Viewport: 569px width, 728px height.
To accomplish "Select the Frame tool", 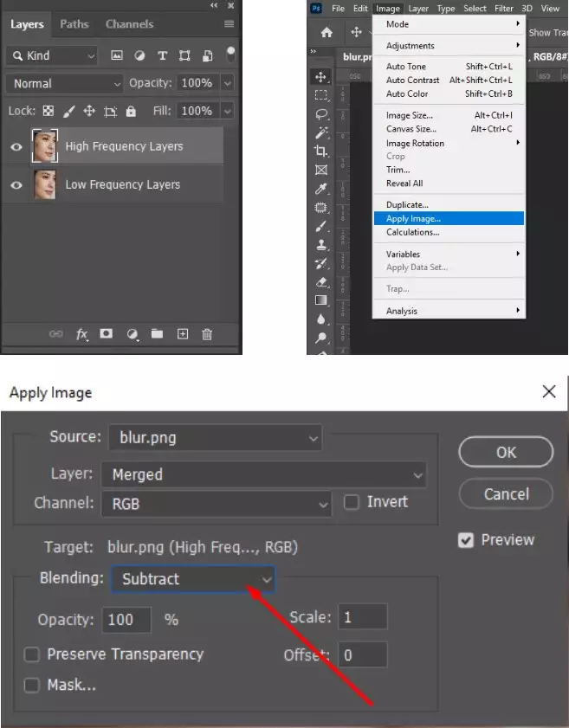I will [x=321, y=170].
